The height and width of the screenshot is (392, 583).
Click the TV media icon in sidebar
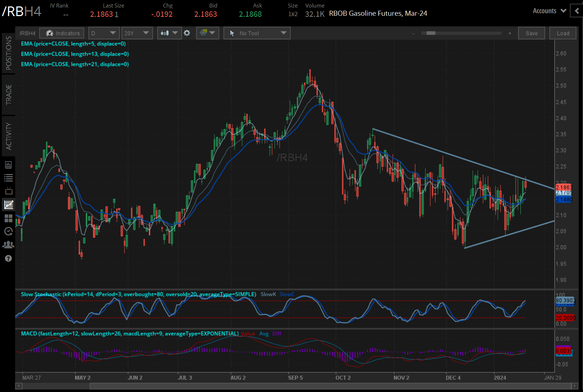9,191
